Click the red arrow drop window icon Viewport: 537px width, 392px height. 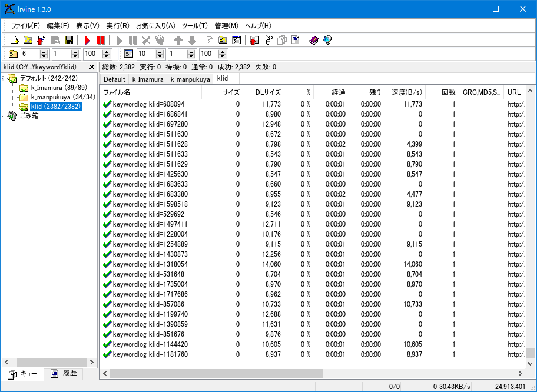254,41
